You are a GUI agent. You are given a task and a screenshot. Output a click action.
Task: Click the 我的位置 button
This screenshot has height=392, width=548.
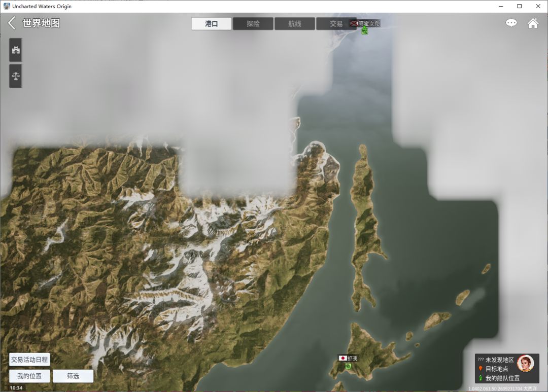click(x=29, y=376)
